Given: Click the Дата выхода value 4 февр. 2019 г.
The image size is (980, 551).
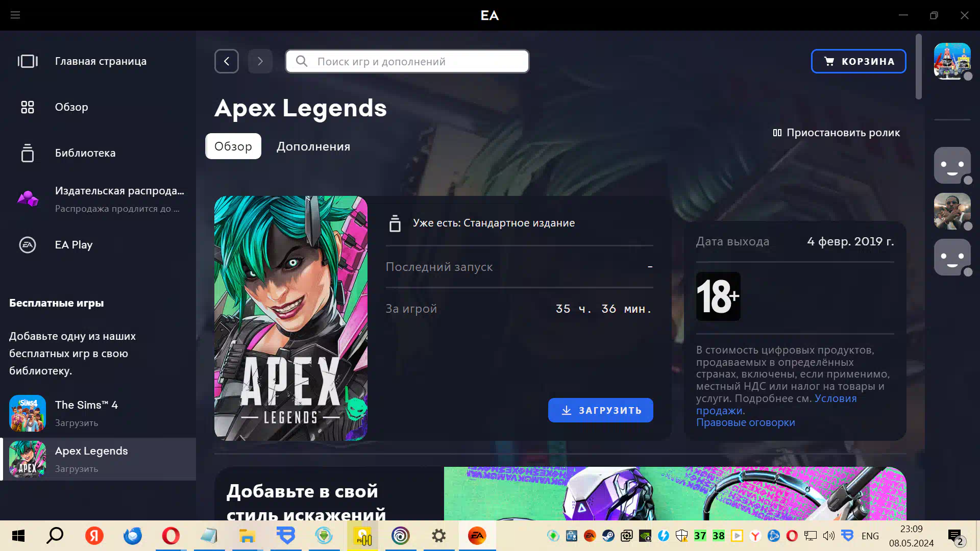Looking at the screenshot, I should click(x=850, y=242).
